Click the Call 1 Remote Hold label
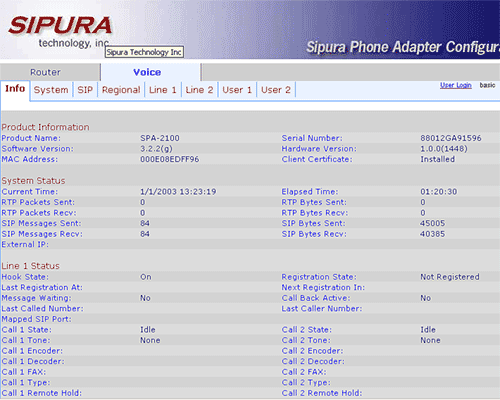The height and width of the screenshot is (400, 500). coord(42,393)
